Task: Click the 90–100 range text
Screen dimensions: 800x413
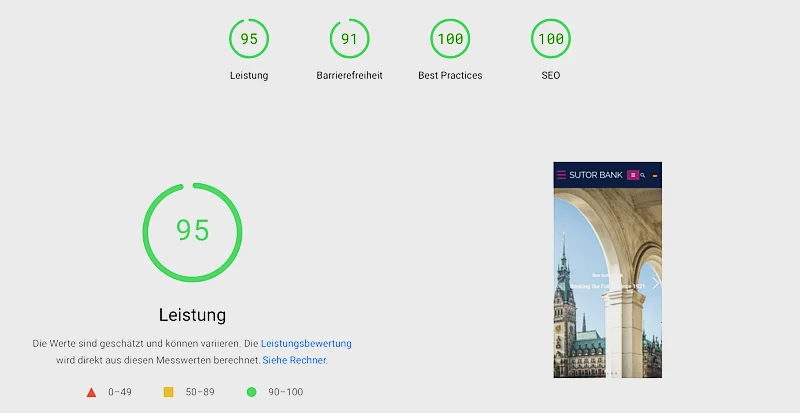Action: coord(286,392)
